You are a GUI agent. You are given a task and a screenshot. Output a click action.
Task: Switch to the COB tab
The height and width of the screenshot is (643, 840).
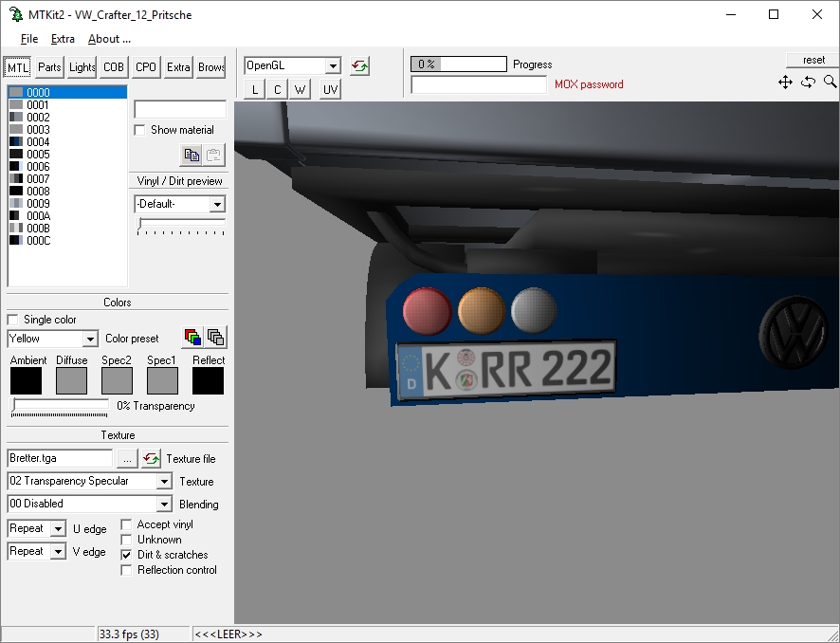pyautogui.click(x=114, y=67)
